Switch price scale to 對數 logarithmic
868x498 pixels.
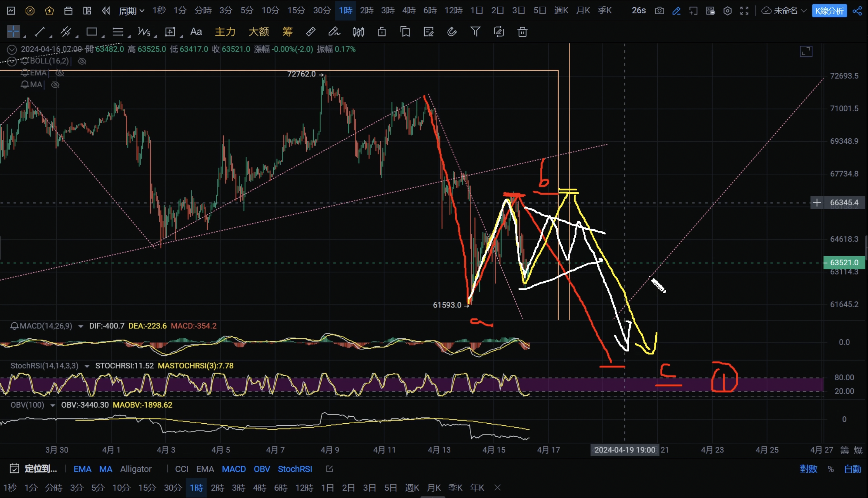click(x=809, y=469)
